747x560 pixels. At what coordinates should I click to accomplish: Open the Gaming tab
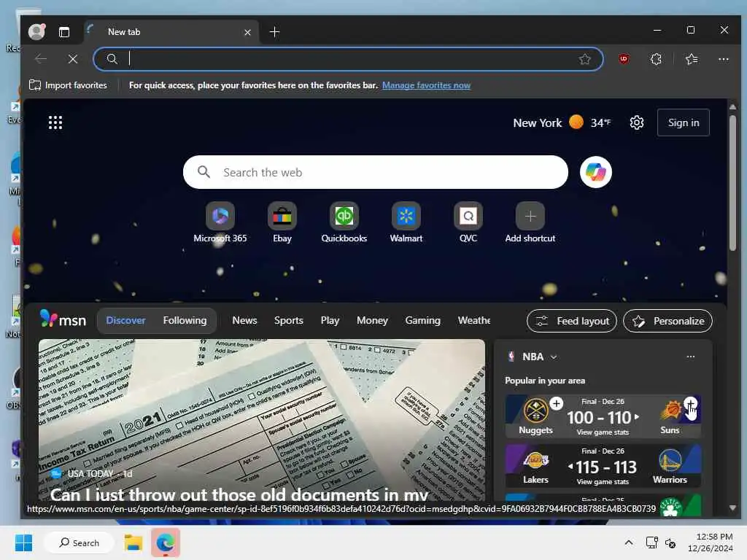click(x=422, y=321)
